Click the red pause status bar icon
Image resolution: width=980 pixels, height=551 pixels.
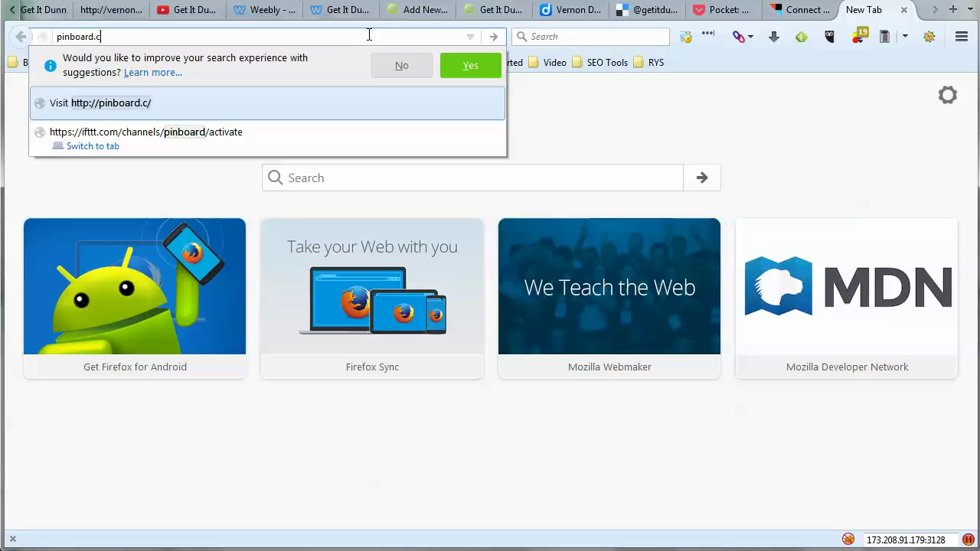tap(969, 540)
